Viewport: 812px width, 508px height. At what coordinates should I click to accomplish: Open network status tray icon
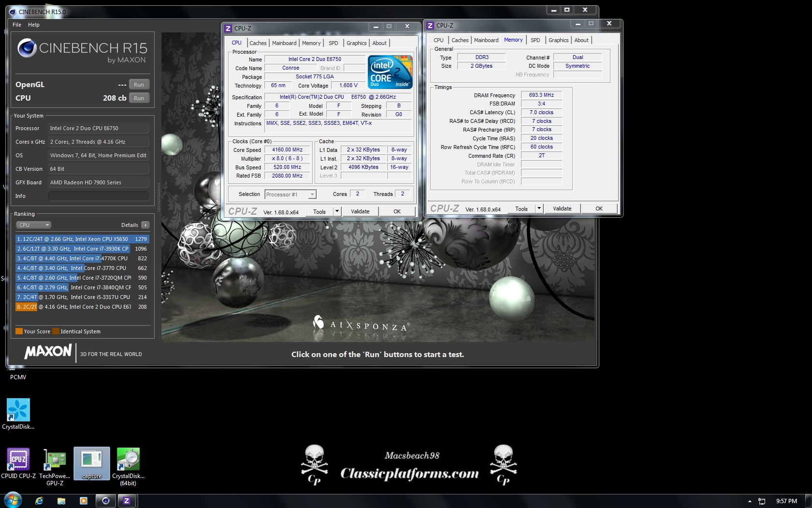point(762,501)
